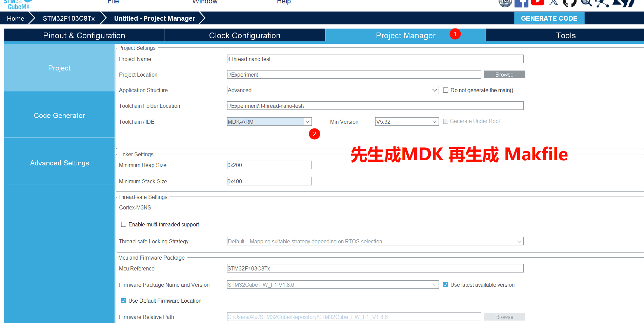644x323 pixels.
Task: Open the Tools tab
Action: click(565, 35)
